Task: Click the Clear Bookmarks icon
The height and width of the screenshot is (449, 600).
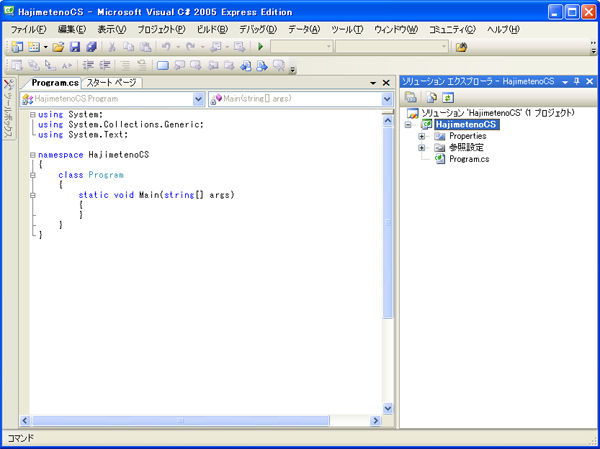Action: pyautogui.click(x=280, y=65)
